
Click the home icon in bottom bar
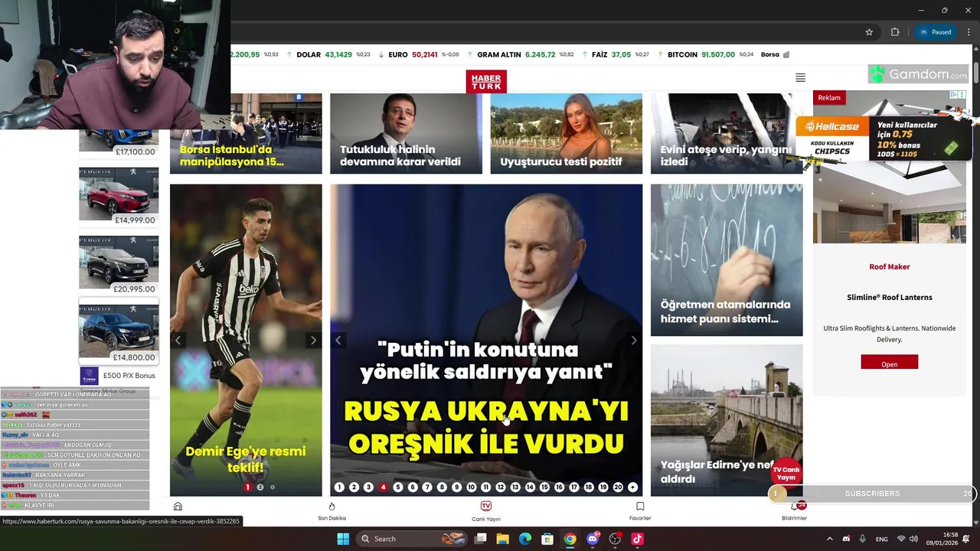178,507
